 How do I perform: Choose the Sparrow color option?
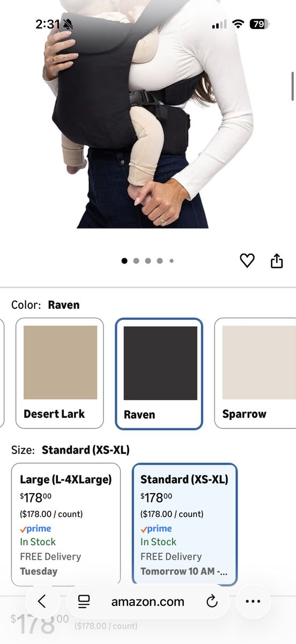tap(255, 373)
